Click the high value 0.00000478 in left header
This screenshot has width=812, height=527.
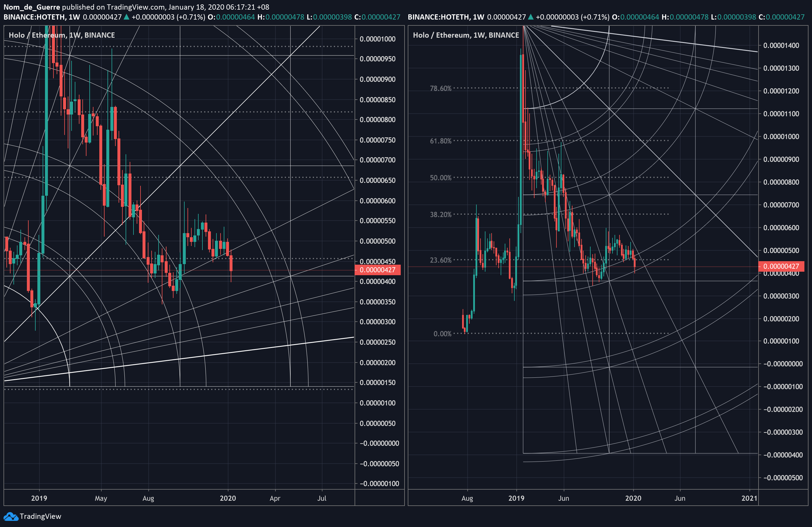(x=285, y=17)
